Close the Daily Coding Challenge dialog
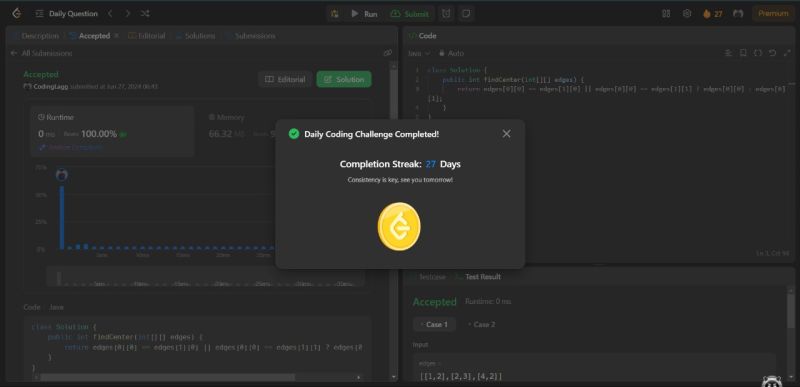800x387 pixels. click(506, 134)
